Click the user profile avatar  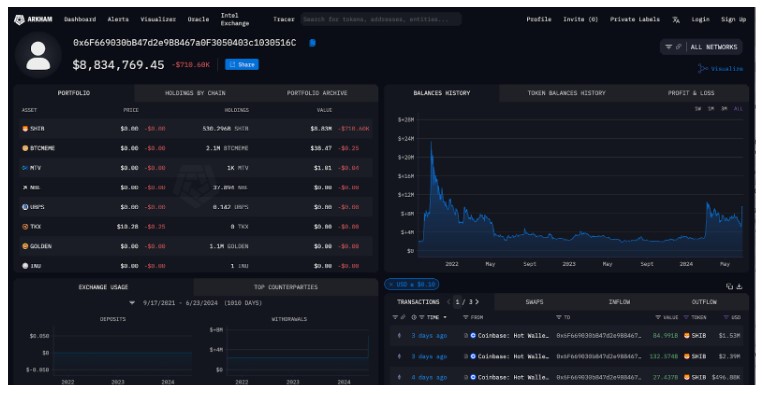38,56
